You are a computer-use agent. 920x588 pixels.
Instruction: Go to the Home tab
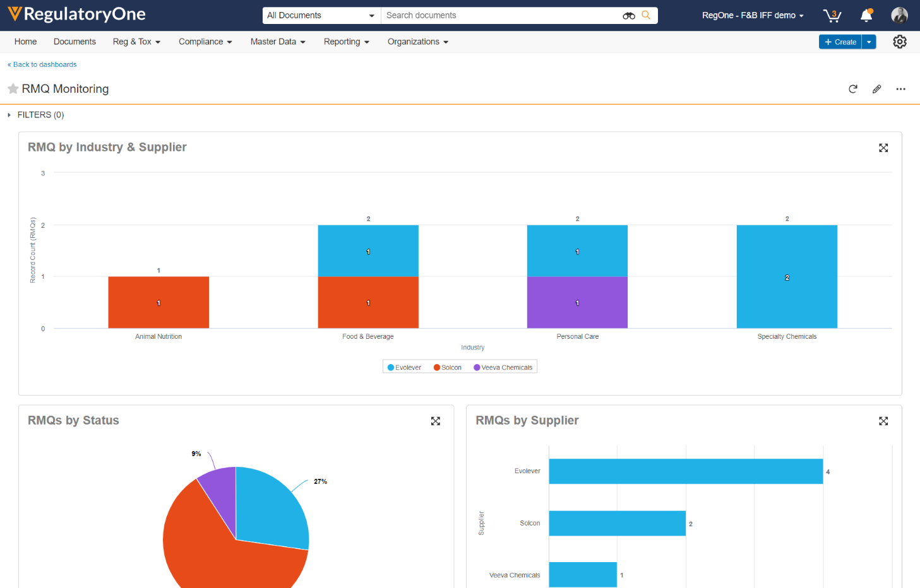click(x=25, y=42)
